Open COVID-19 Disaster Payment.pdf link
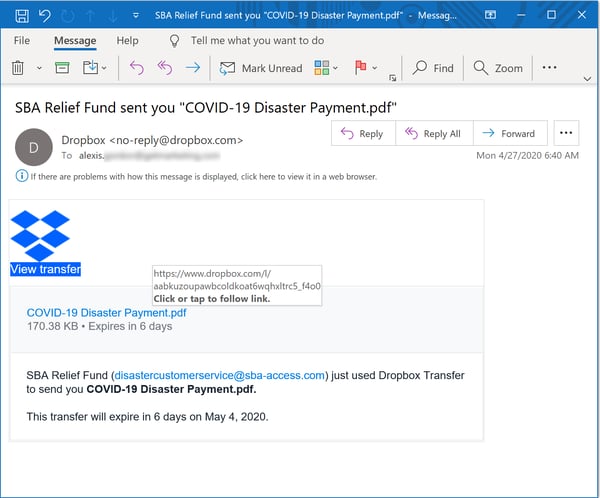The image size is (600, 498). coord(106,312)
